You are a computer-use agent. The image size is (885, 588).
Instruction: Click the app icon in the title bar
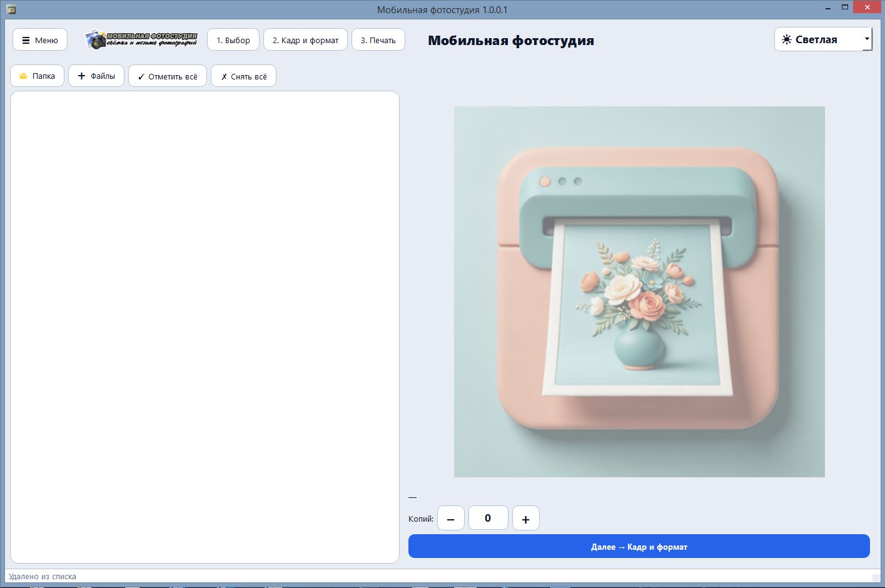[x=11, y=9]
